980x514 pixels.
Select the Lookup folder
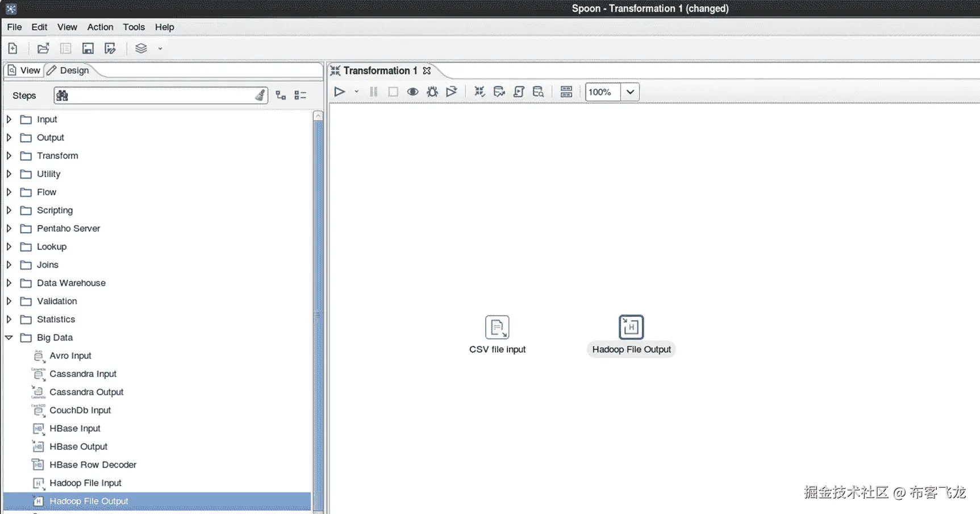[52, 247]
